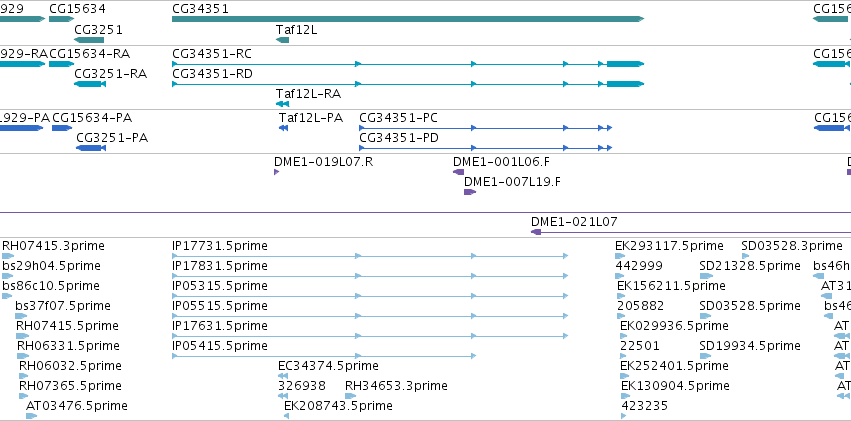Click the CG34351-PD protein label
The height and width of the screenshot is (421, 851).
pos(399,138)
